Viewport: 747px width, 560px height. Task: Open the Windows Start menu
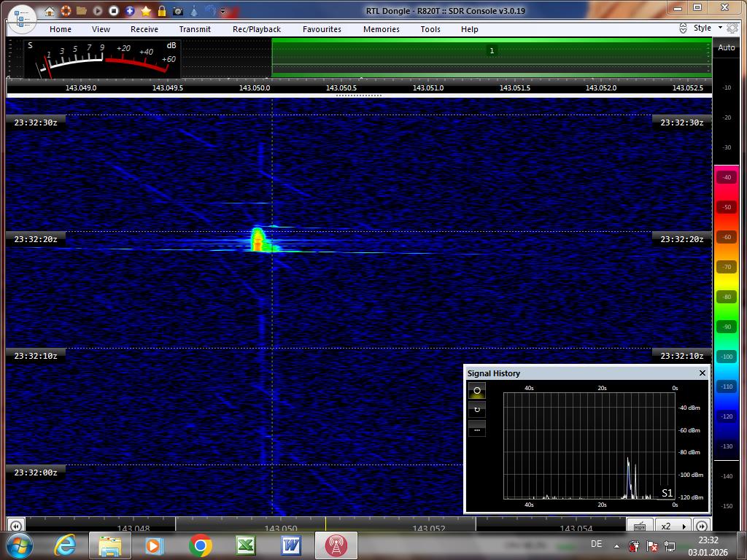coord(18,545)
